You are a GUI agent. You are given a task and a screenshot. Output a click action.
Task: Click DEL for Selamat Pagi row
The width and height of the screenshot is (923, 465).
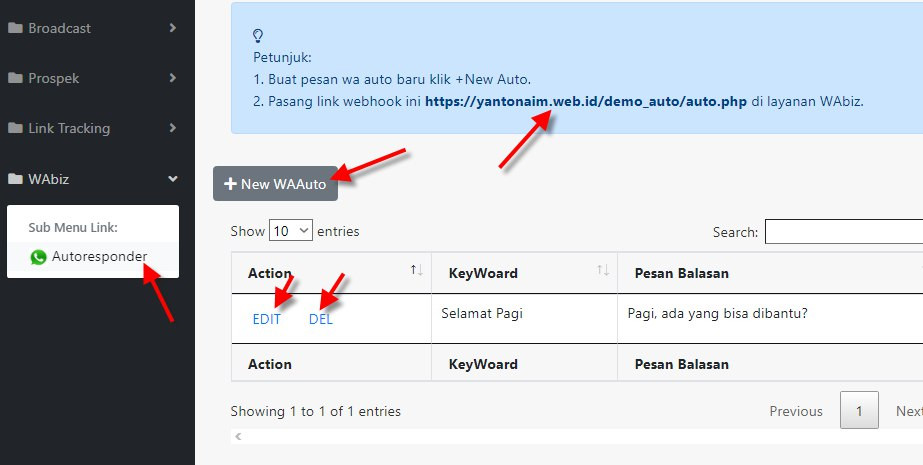pyautogui.click(x=321, y=320)
